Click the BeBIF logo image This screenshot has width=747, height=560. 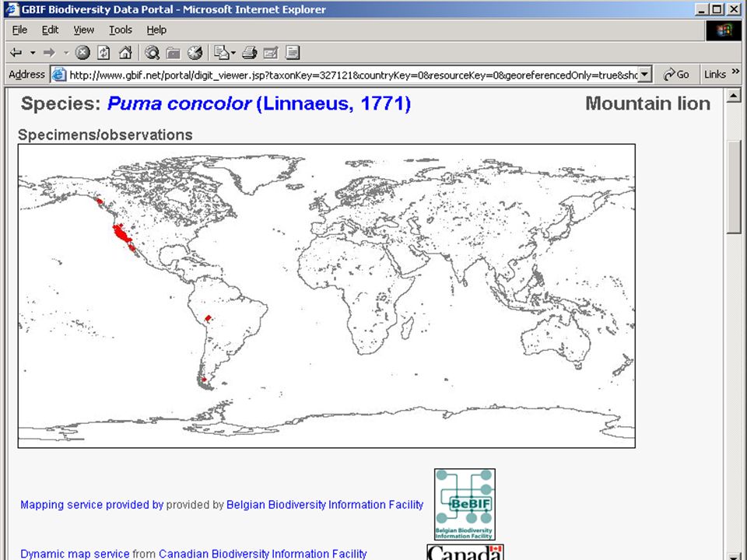coord(465,504)
